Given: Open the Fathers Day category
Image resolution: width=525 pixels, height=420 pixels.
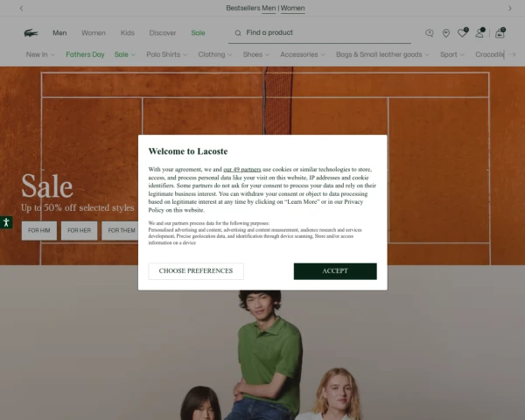Looking at the screenshot, I should (85, 54).
